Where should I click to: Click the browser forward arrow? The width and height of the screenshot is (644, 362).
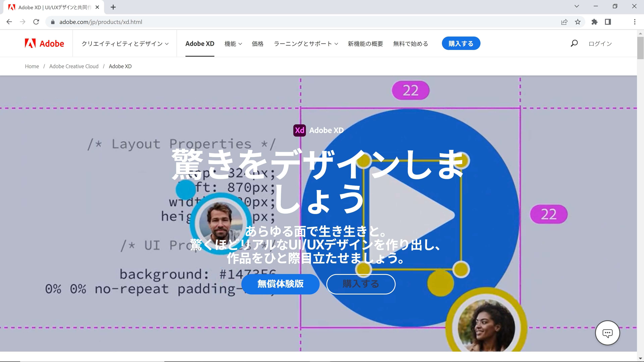click(x=23, y=22)
